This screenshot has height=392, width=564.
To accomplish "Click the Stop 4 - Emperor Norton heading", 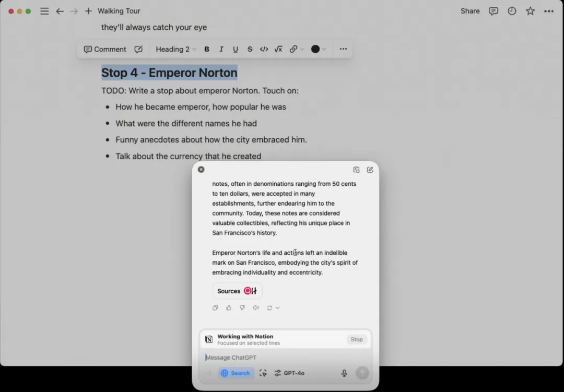I will click(169, 73).
